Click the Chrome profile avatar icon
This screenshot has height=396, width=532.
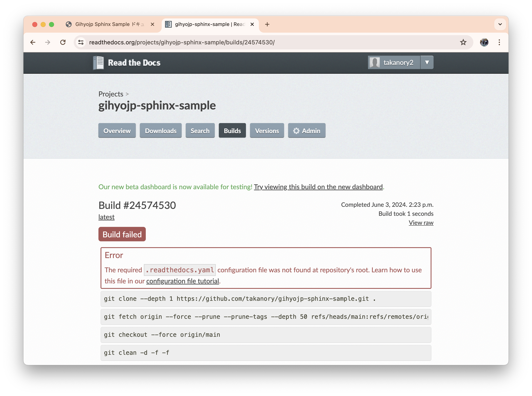[x=484, y=42]
